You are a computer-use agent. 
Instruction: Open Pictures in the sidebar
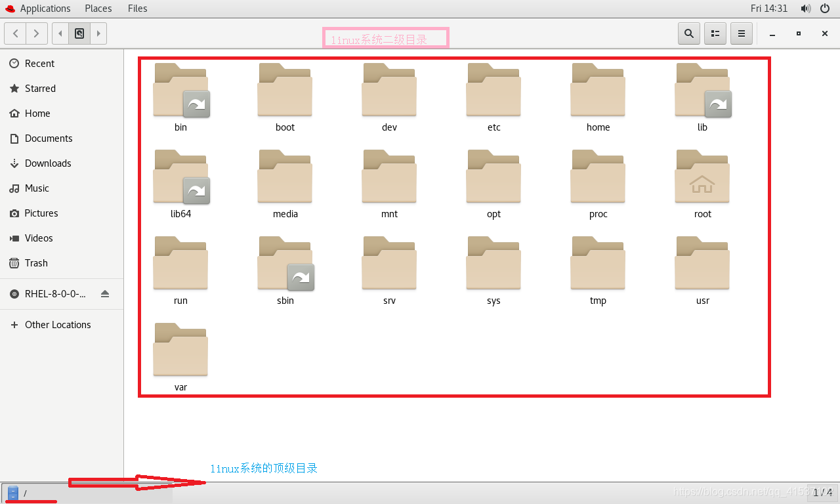point(62,213)
